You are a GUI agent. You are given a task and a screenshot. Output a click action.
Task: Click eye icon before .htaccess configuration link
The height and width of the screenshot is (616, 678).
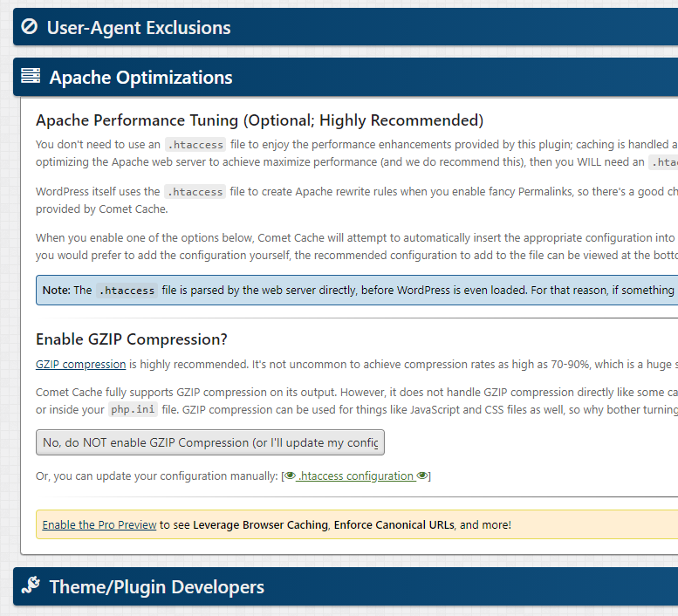[x=291, y=476]
